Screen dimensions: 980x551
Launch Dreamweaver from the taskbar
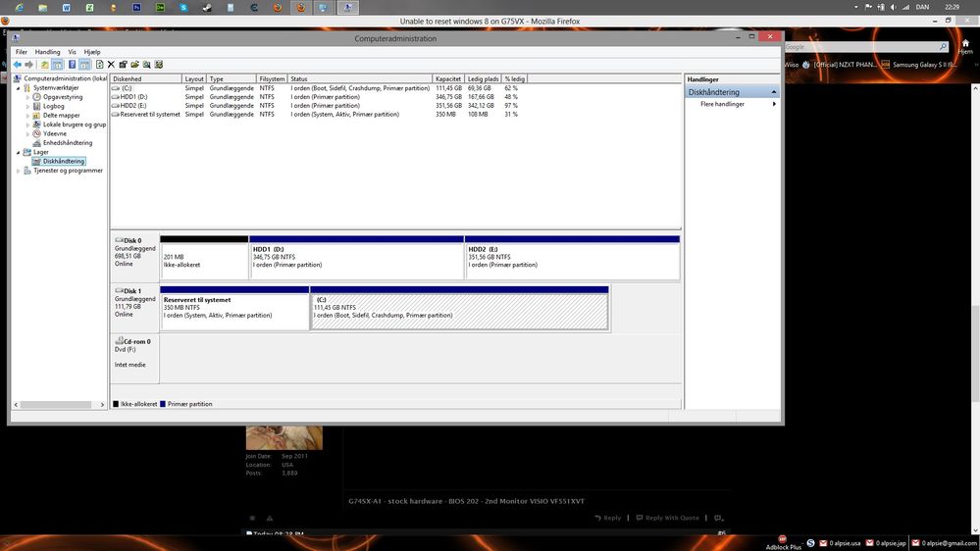coord(160,8)
